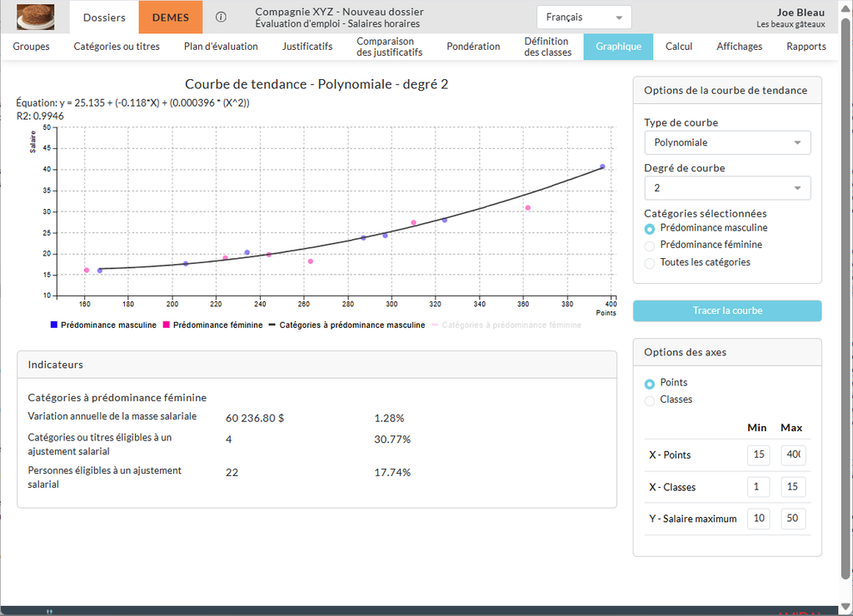853x616 pixels.
Task: Click the 60 236.80 $ value
Action: (255, 418)
